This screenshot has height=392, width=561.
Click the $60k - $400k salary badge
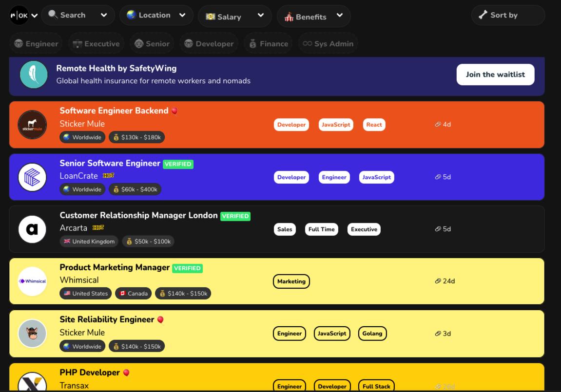(135, 189)
